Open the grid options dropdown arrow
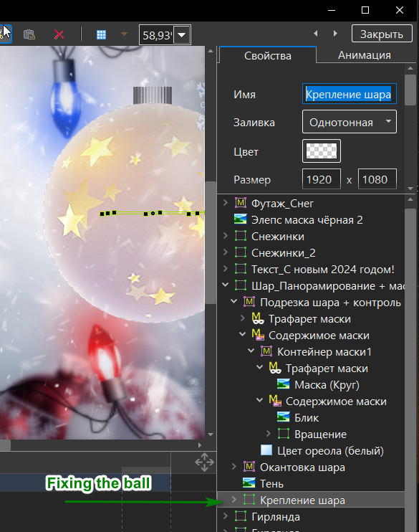The image size is (419, 532). [x=124, y=34]
